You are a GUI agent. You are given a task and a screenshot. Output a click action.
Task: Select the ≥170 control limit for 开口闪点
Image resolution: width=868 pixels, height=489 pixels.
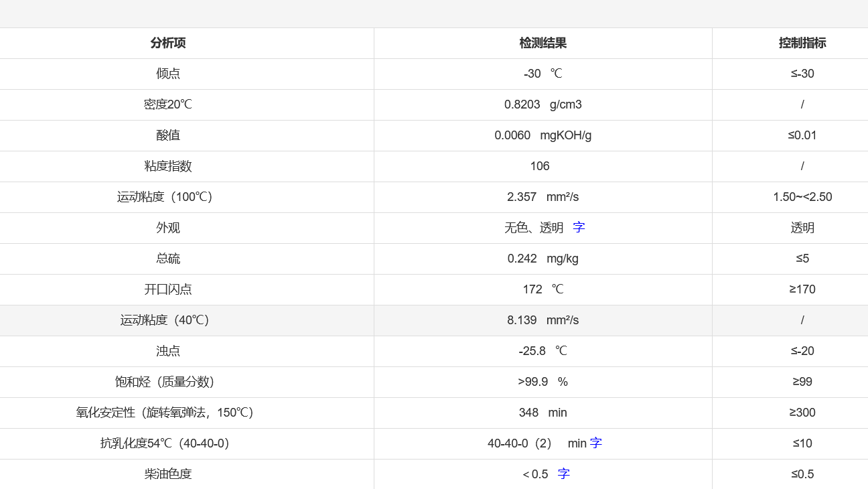tap(802, 289)
